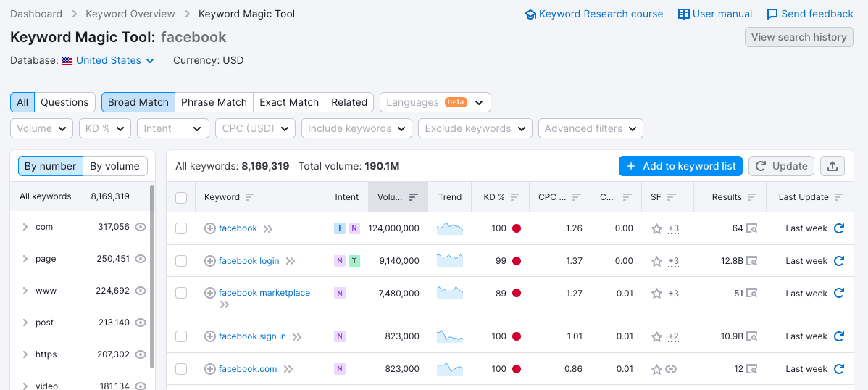Select the Related tab
The width and height of the screenshot is (868, 390).
coord(349,102)
